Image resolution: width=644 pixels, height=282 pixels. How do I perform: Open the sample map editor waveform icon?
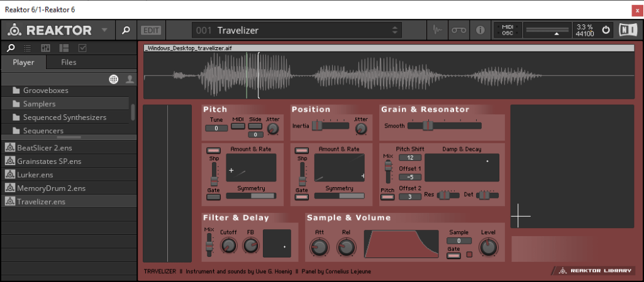[438, 30]
